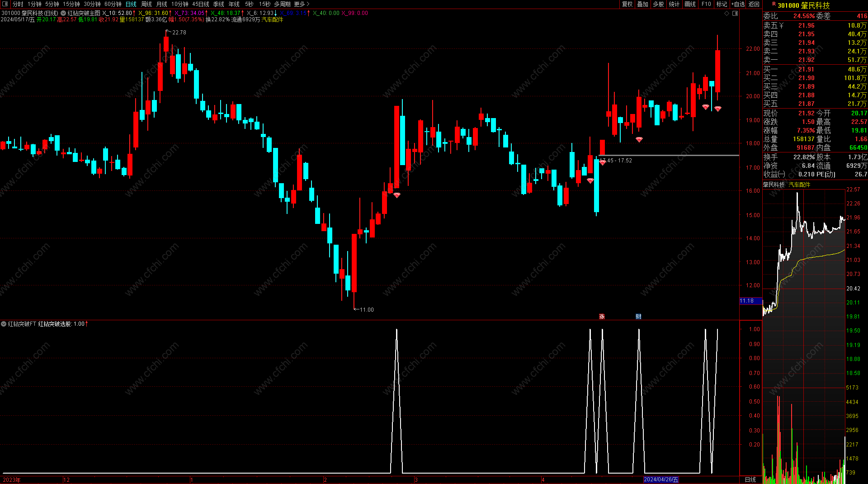The width and height of the screenshot is (868, 484).
Task: Switch to 10分钟 period
Action: tap(180, 4)
